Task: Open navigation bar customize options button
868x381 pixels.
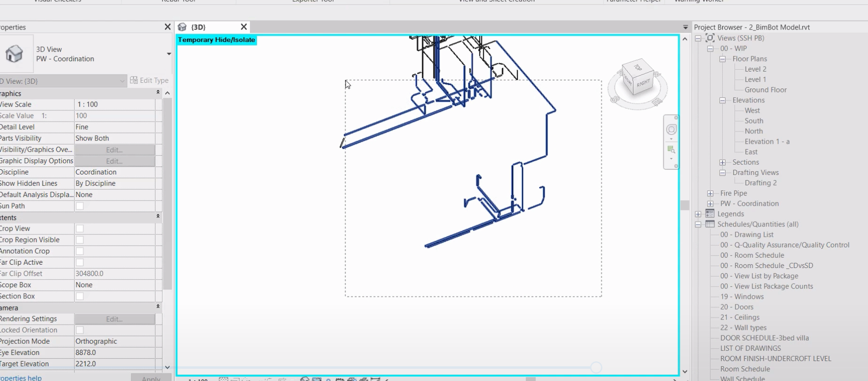Action: pos(676,166)
